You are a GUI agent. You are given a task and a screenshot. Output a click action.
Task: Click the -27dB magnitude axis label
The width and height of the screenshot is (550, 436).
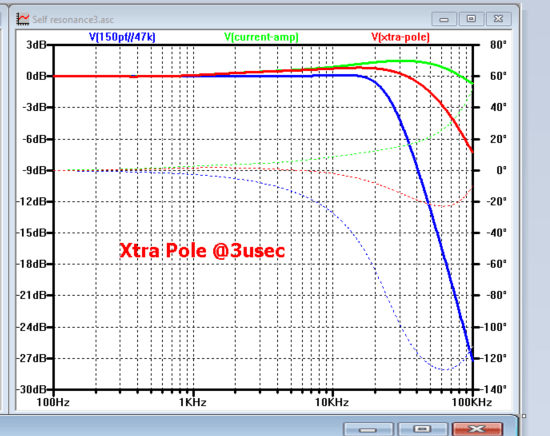coord(32,358)
